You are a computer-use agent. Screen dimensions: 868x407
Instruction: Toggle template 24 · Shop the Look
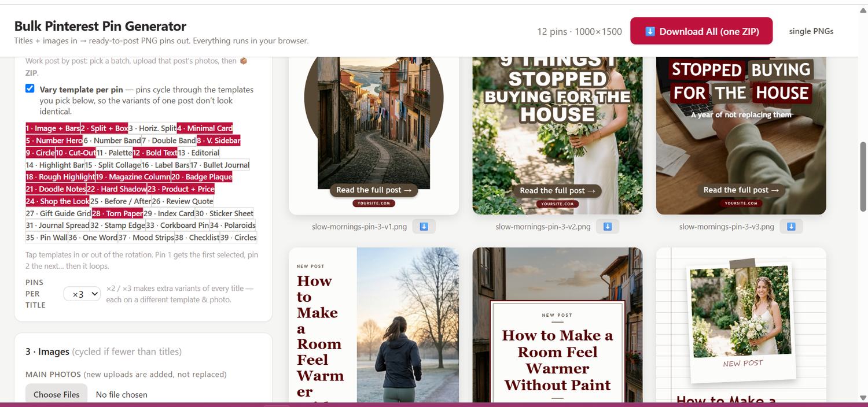pos(57,201)
